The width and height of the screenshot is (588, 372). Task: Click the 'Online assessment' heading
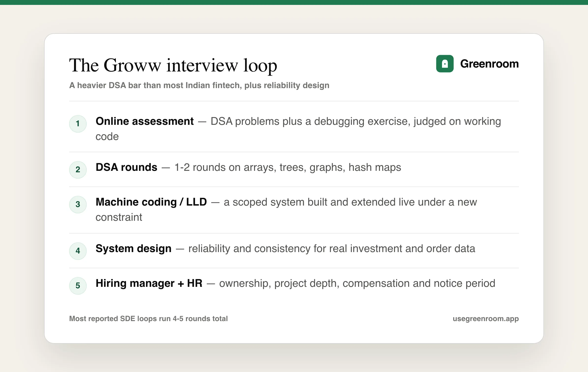pyautogui.click(x=145, y=121)
